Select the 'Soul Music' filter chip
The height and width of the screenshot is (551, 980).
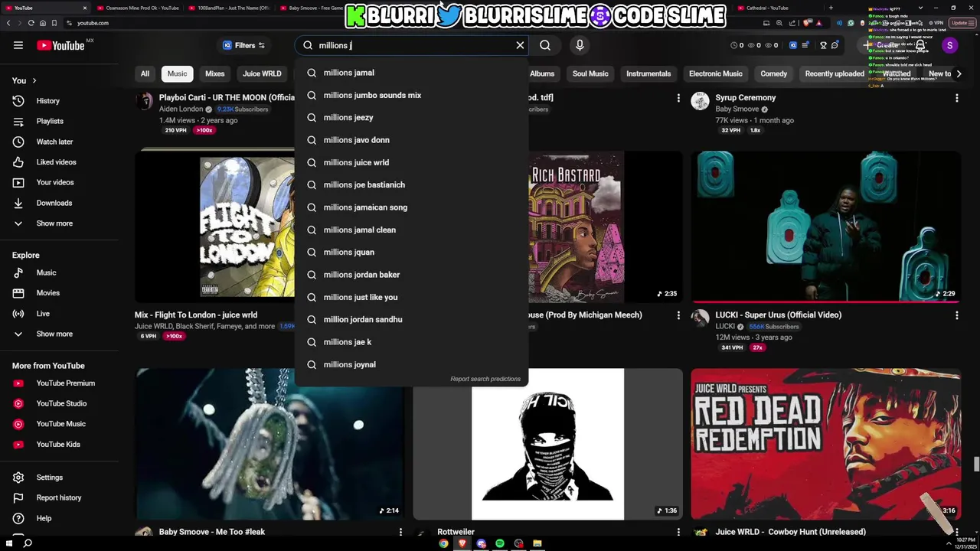(x=590, y=73)
